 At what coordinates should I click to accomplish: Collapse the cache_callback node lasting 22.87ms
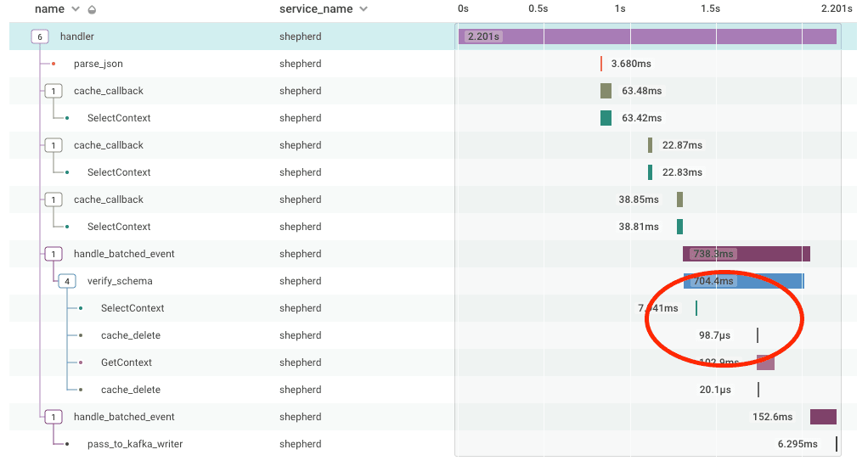(x=54, y=145)
